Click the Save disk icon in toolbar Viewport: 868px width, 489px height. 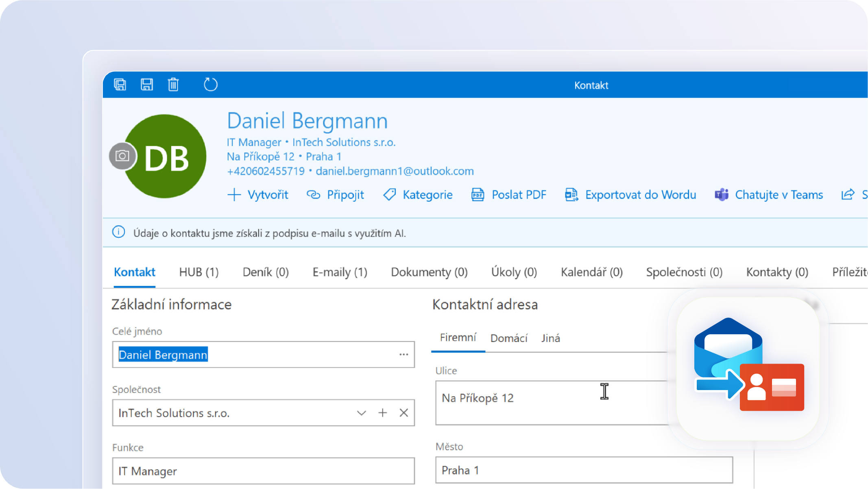pyautogui.click(x=147, y=85)
